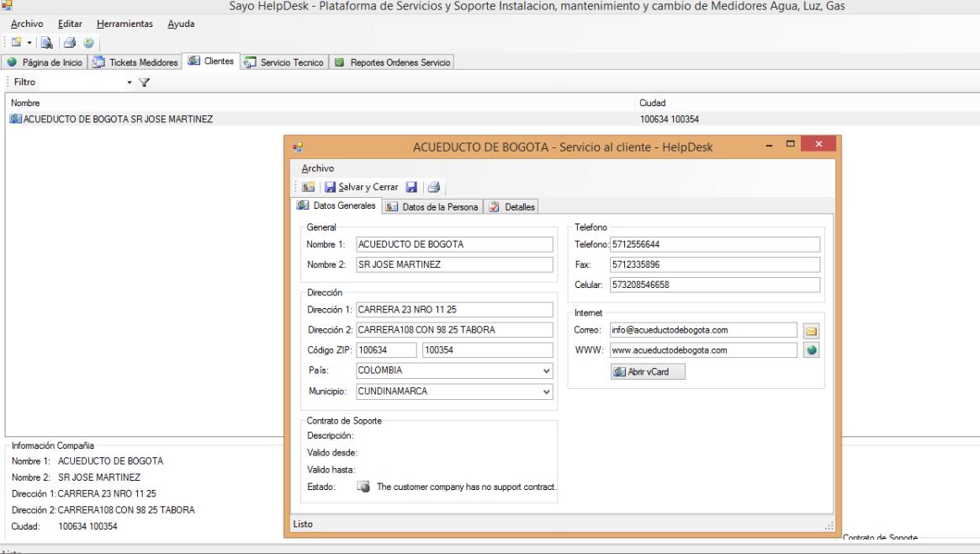Screen dimensions: 980x554
Task: Click the second ZIP field 100354
Action: click(x=488, y=350)
